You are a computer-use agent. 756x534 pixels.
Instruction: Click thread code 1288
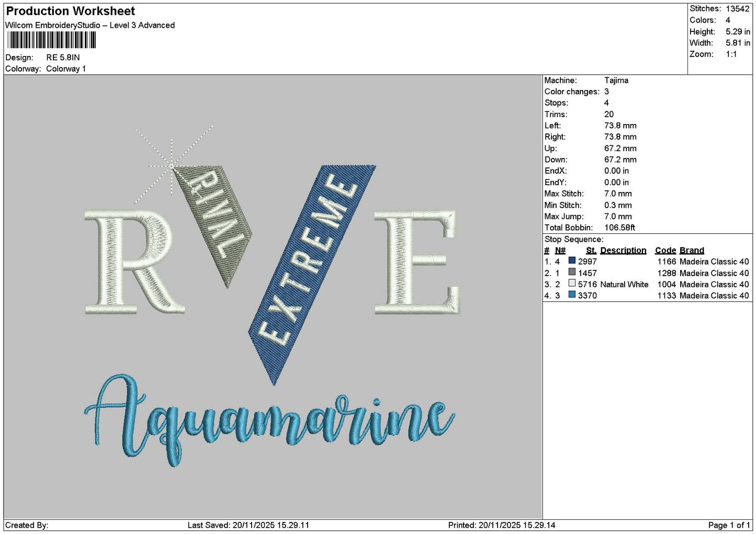tap(667, 273)
